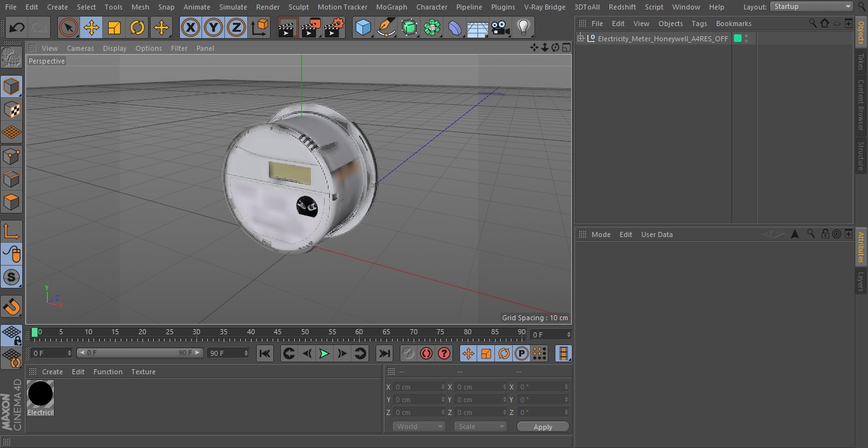Screen dimensions: 868x448
Task: Open the Scale mode dropdown
Action: (x=480, y=426)
